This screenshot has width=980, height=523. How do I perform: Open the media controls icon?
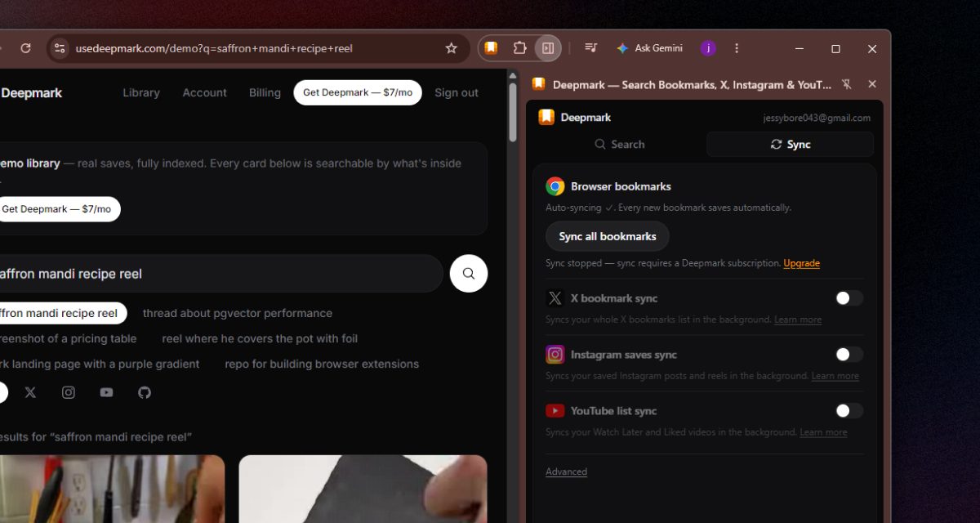pyautogui.click(x=590, y=48)
